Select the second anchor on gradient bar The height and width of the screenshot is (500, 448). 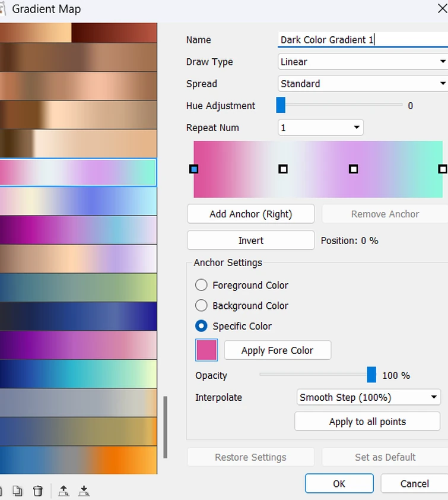click(283, 169)
